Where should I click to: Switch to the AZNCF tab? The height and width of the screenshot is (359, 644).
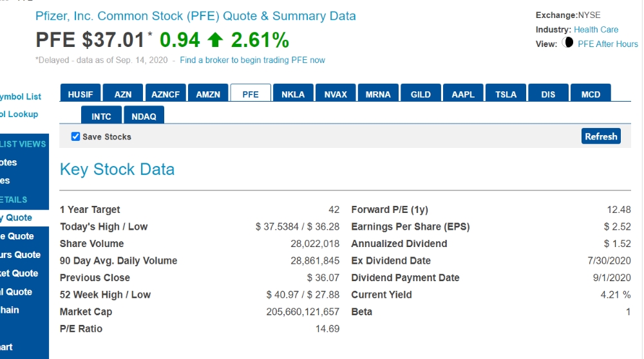point(166,93)
